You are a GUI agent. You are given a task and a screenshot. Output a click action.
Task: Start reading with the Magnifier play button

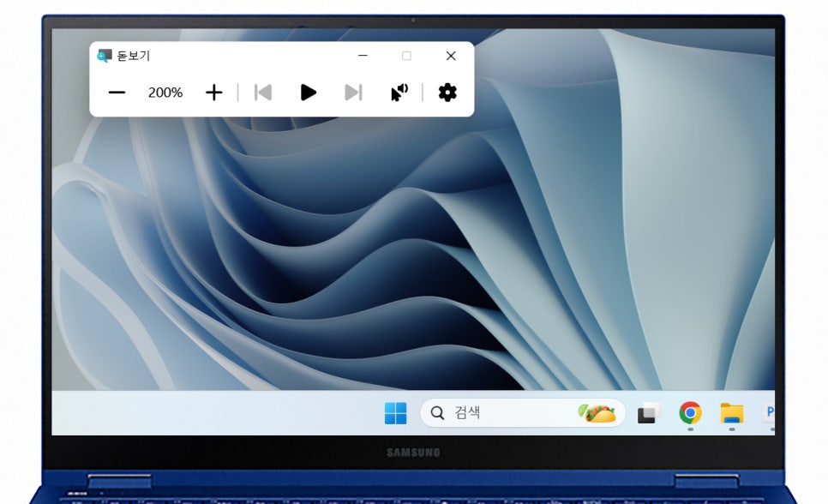308,93
